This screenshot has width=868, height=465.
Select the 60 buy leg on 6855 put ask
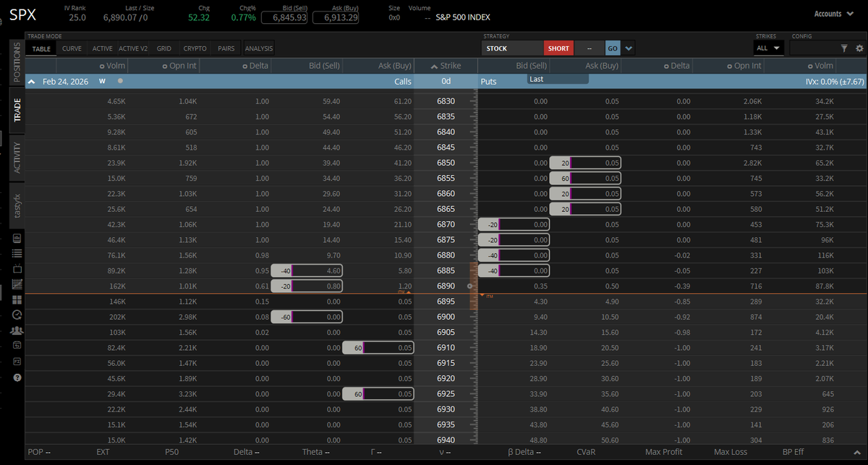tap(585, 178)
